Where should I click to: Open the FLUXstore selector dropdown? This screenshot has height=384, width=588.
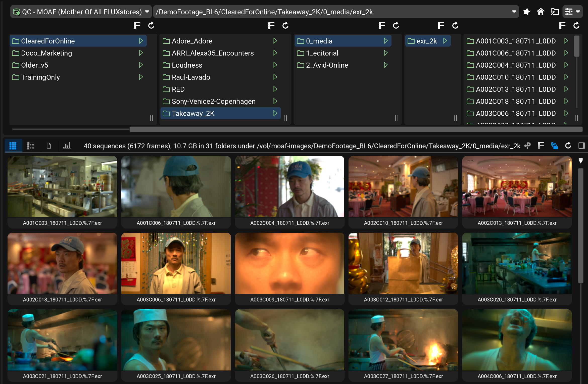click(81, 12)
